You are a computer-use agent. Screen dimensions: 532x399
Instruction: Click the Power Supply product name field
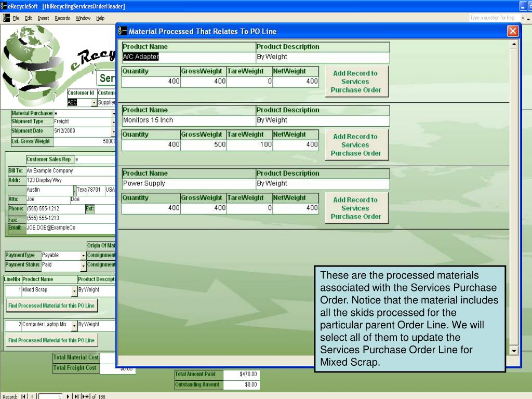click(189, 183)
